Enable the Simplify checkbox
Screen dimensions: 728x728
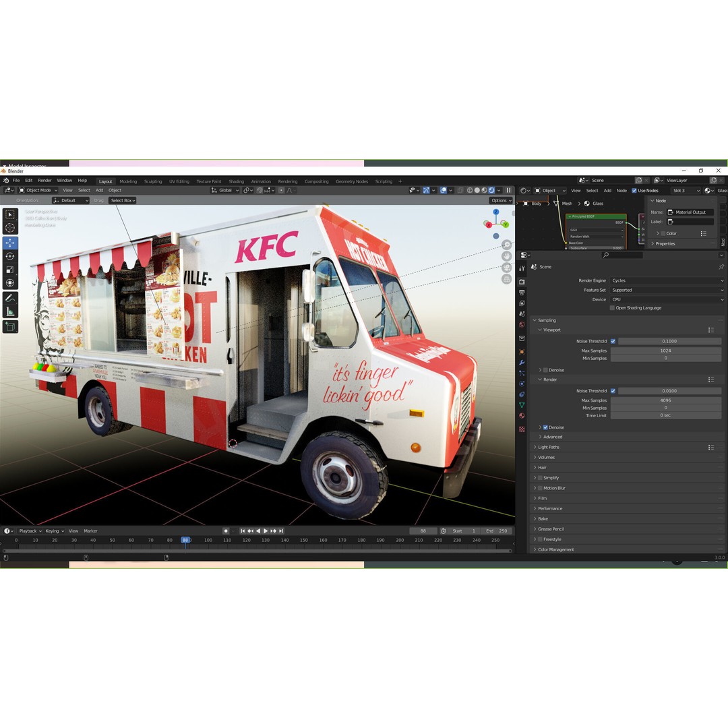(x=540, y=478)
